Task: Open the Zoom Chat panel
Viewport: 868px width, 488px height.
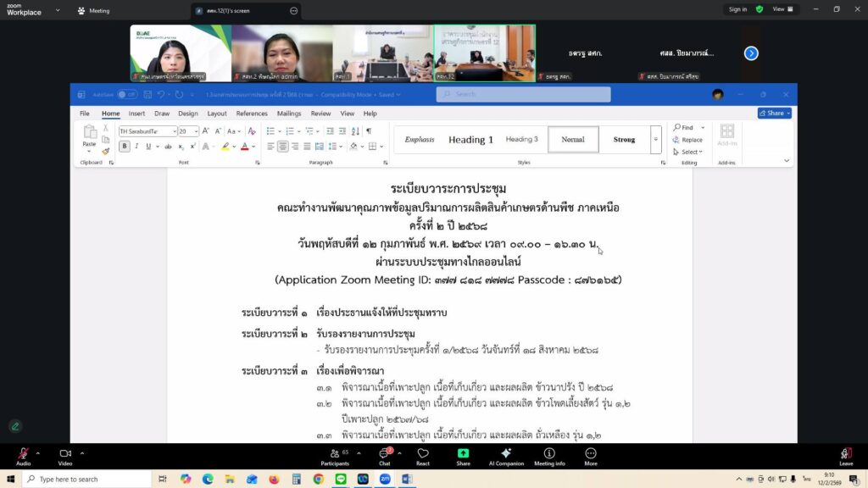Action: click(384, 455)
